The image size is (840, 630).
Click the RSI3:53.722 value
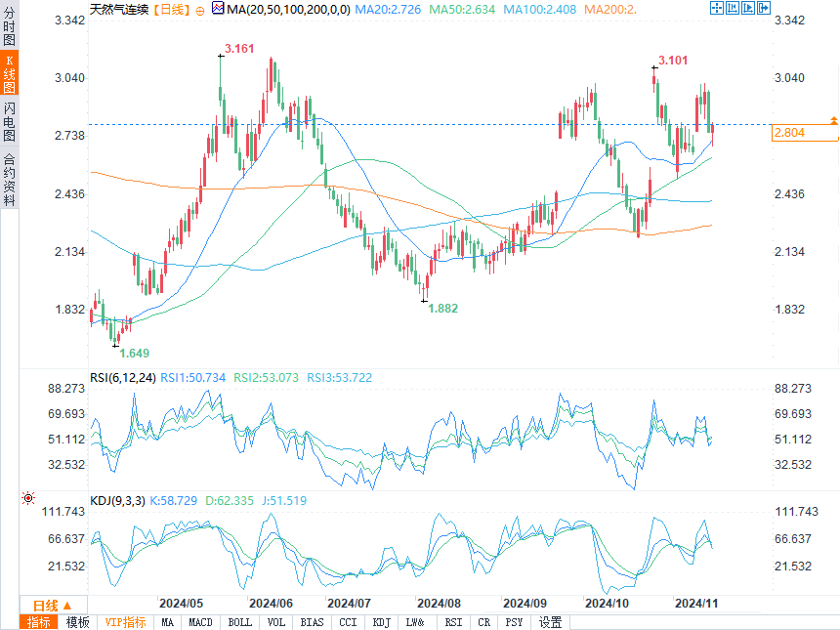click(339, 378)
